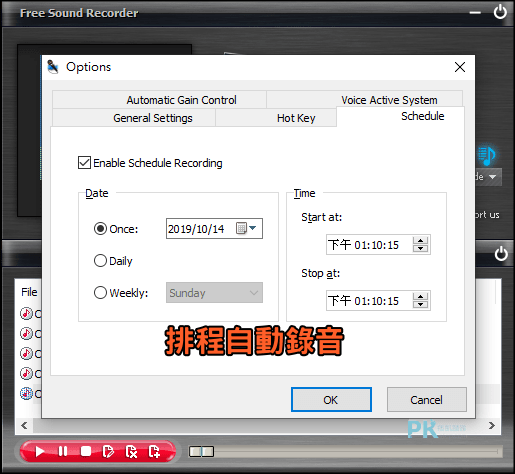Click the blue music note mode icon
Screen dimensions: 515x474
tap(487, 155)
